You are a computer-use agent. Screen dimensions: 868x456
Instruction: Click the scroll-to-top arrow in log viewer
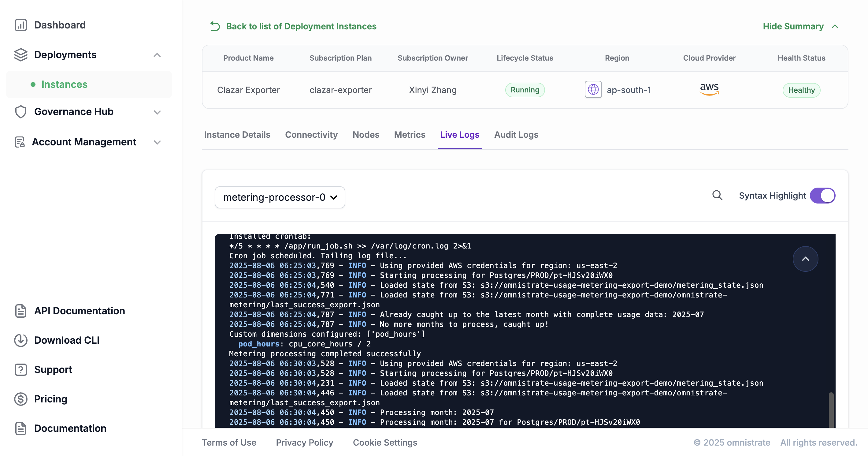[x=805, y=259]
